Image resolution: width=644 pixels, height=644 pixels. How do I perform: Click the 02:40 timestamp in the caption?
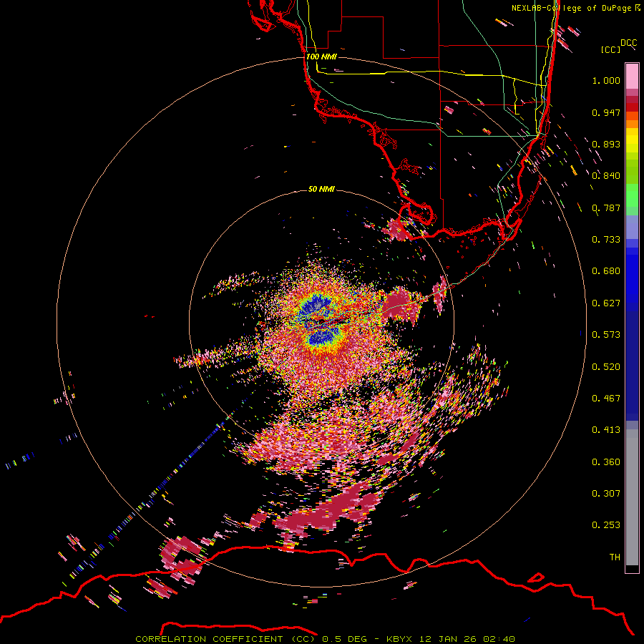[x=499, y=639]
